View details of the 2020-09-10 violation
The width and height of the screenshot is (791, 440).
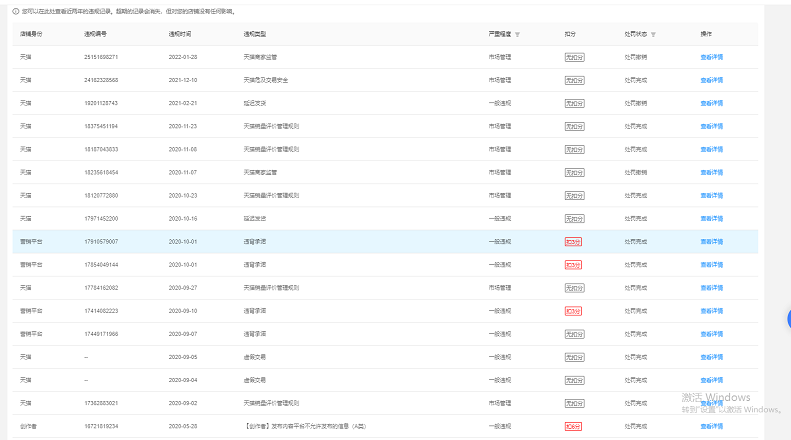pyautogui.click(x=711, y=311)
